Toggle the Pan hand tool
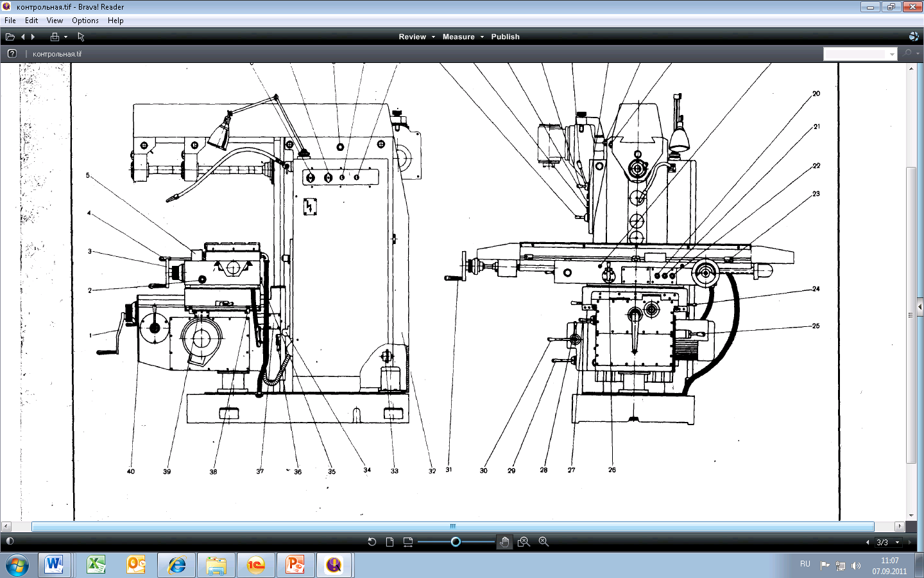 pos(504,542)
